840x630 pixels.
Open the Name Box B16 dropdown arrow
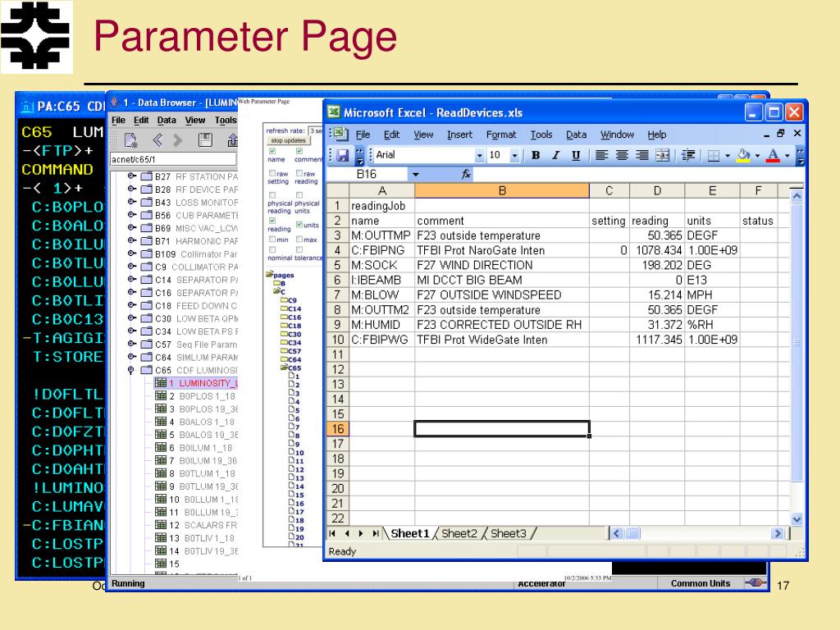[416, 174]
